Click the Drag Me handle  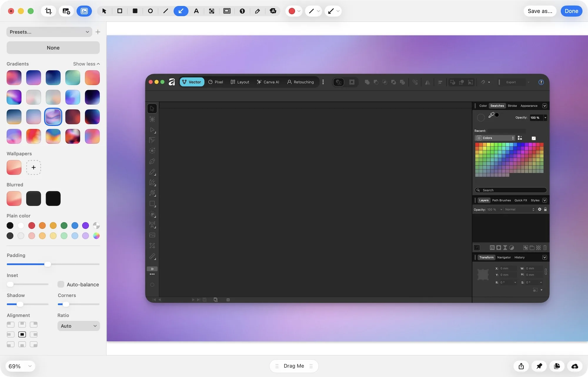click(x=294, y=366)
